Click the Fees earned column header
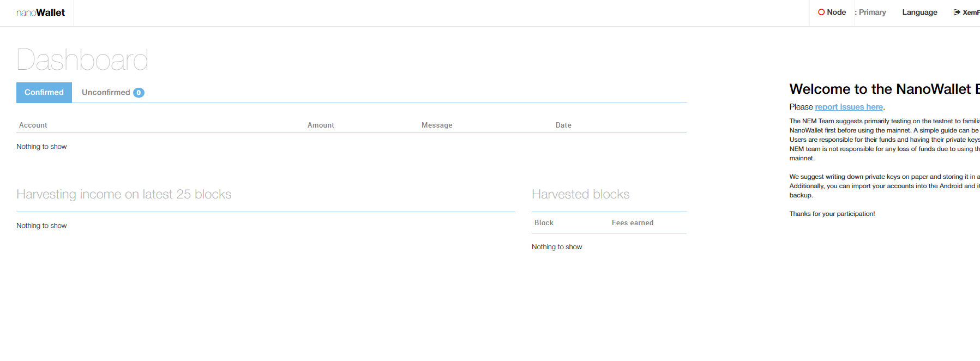Viewport: 980px width, 361px height. click(633, 222)
